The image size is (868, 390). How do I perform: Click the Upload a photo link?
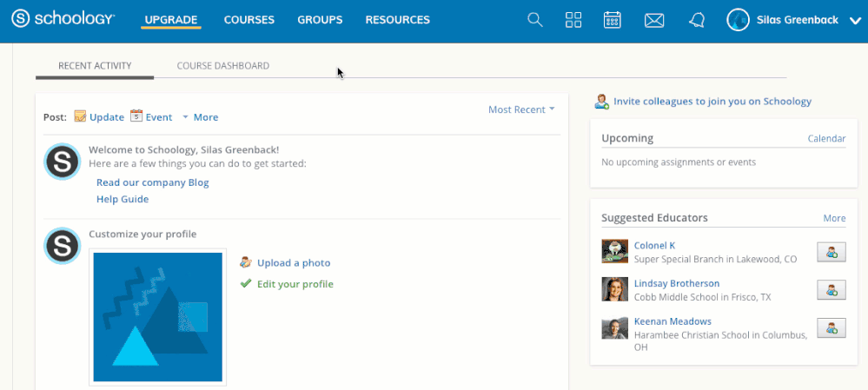[294, 263]
